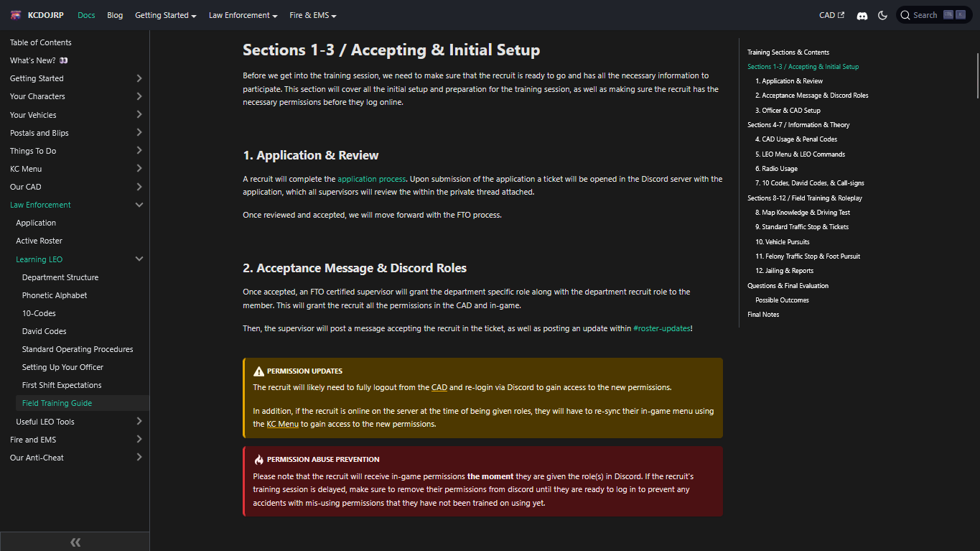Image resolution: width=980 pixels, height=551 pixels.
Task: Expand Your Vehicles sidebar chevron
Action: pyautogui.click(x=139, y=115)
